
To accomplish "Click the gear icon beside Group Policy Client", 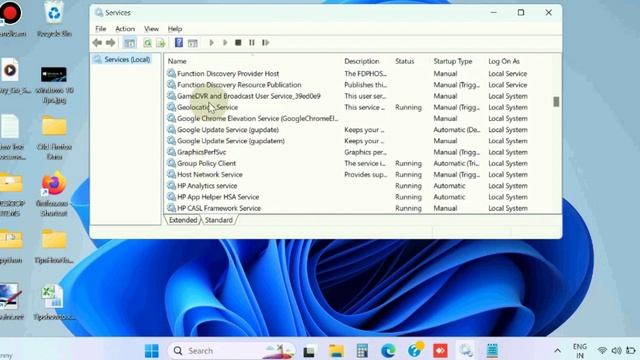I will pyautogui.click(x=171, y=163).
